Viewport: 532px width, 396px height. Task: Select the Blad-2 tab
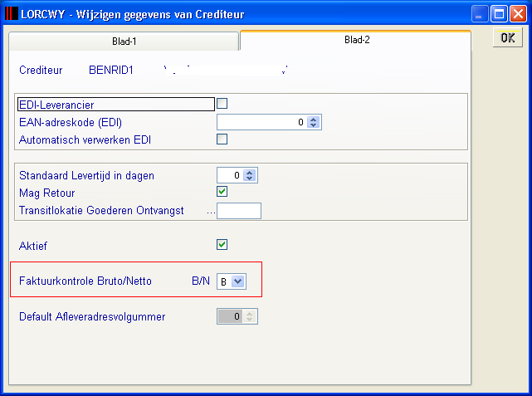[x=355, y=40]
